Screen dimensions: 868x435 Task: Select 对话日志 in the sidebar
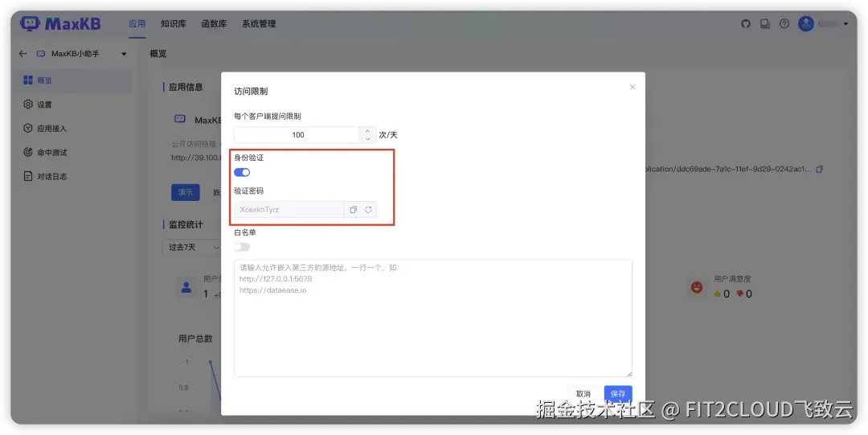tap(74, 176)
